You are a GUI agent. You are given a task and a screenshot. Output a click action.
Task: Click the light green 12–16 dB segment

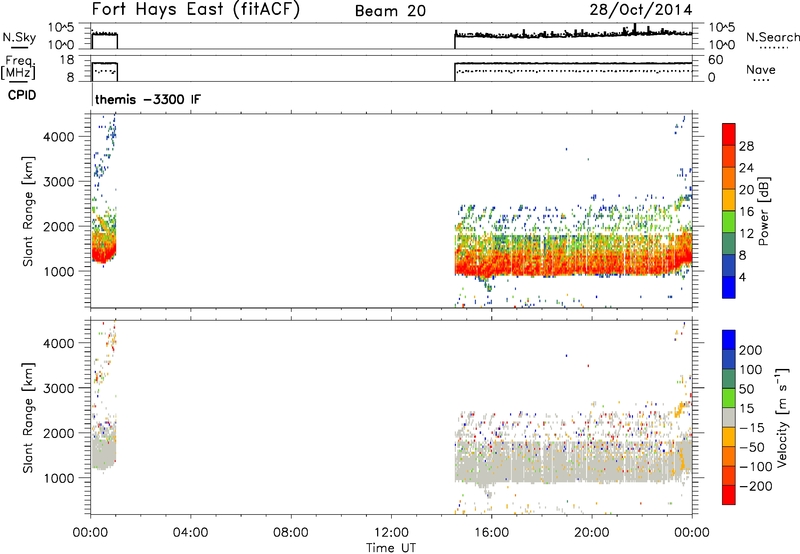pyautogui.click(x=729, y=222)
